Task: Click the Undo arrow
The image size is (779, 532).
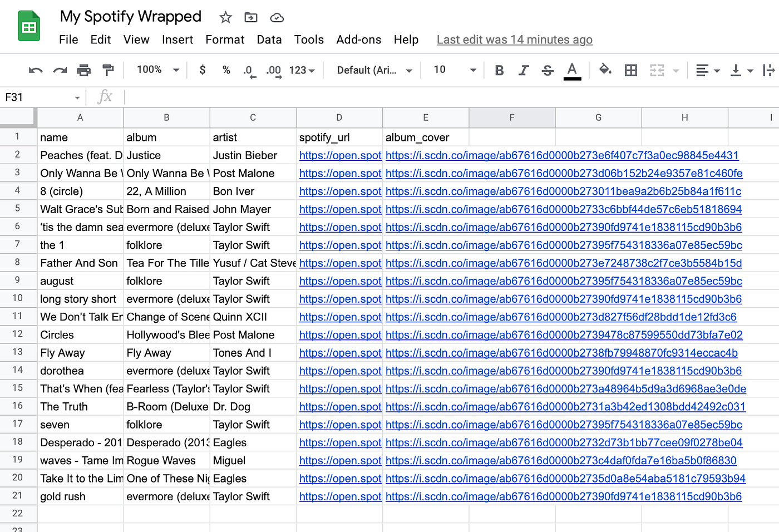Action: (x=36, y=70)
